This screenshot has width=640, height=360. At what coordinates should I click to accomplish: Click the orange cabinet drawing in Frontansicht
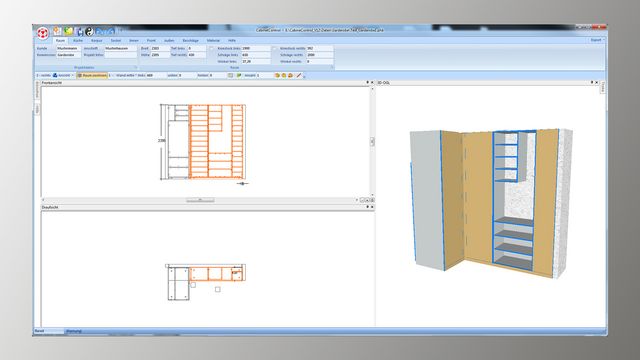pos(217,141)
